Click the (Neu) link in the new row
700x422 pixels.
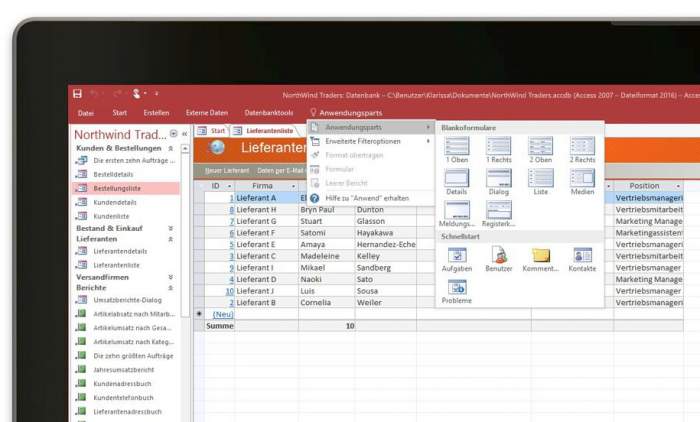[x=223, y=314]
